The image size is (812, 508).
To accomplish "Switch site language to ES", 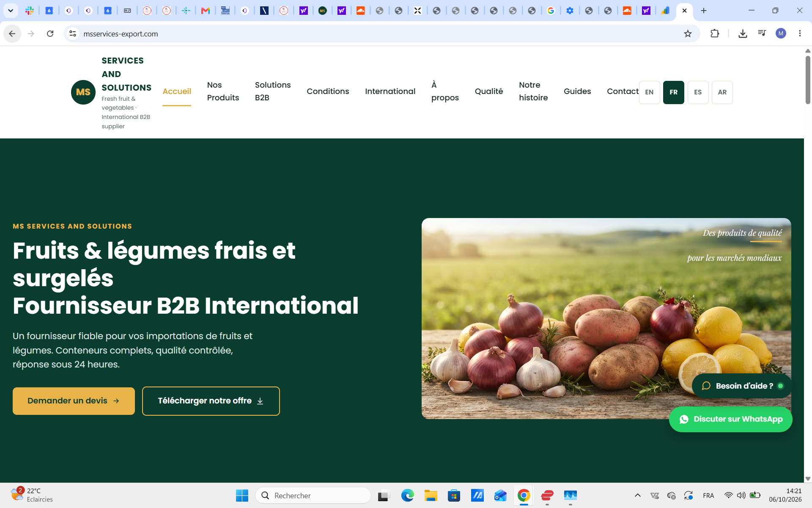I will coord(698,92).
